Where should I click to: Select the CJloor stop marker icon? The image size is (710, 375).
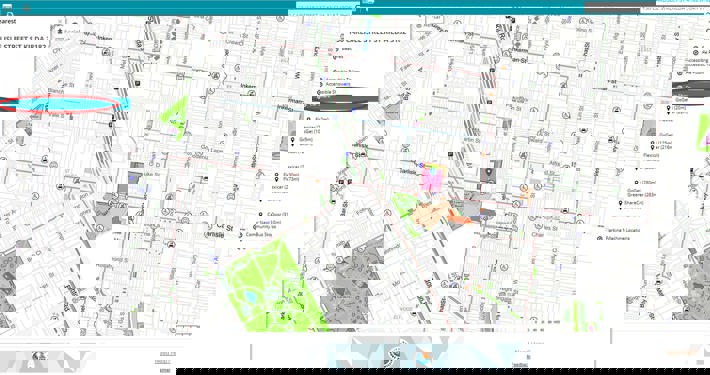(x=260, y=214)
